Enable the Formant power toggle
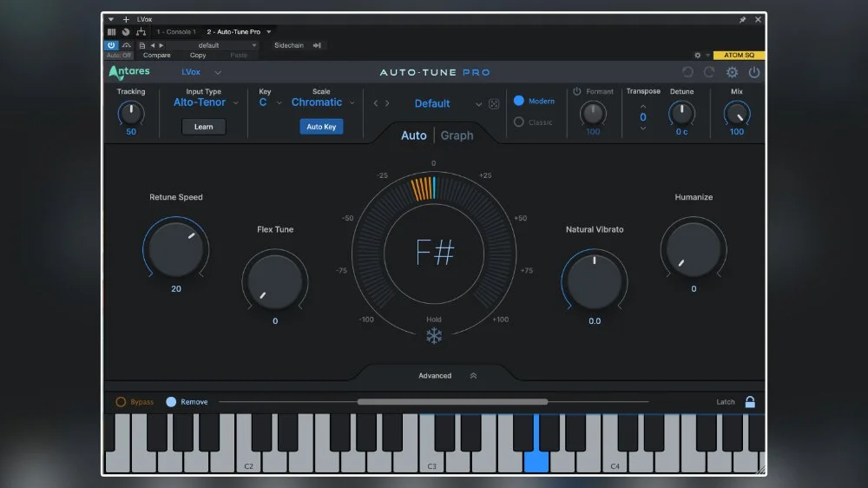The height and width of the screenshot is (488, 868). tap(577, 91)
